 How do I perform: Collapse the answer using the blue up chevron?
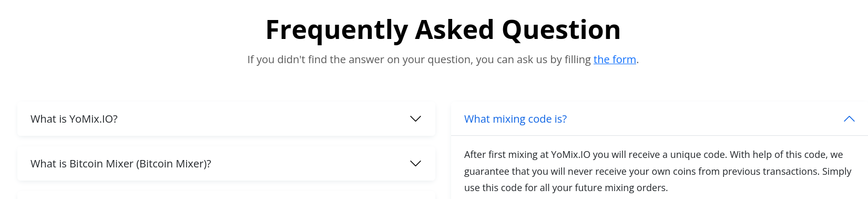pyautogui.click(x=849, y=119)
